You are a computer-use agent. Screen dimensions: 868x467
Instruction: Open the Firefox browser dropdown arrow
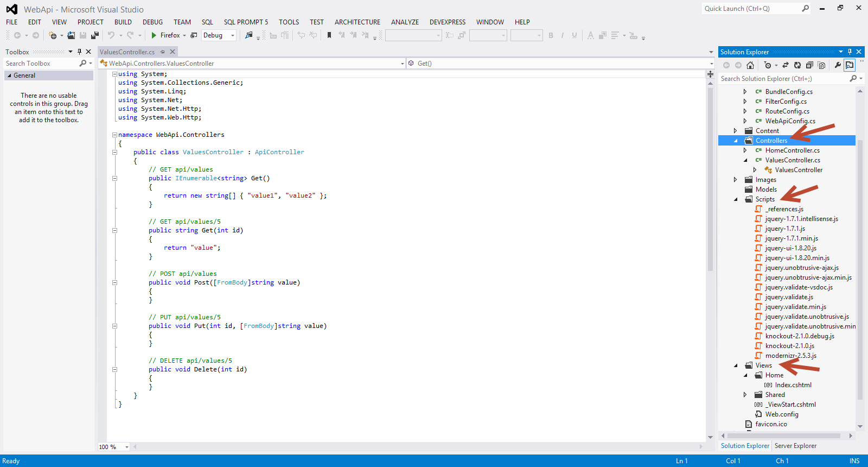coord(184,35)
